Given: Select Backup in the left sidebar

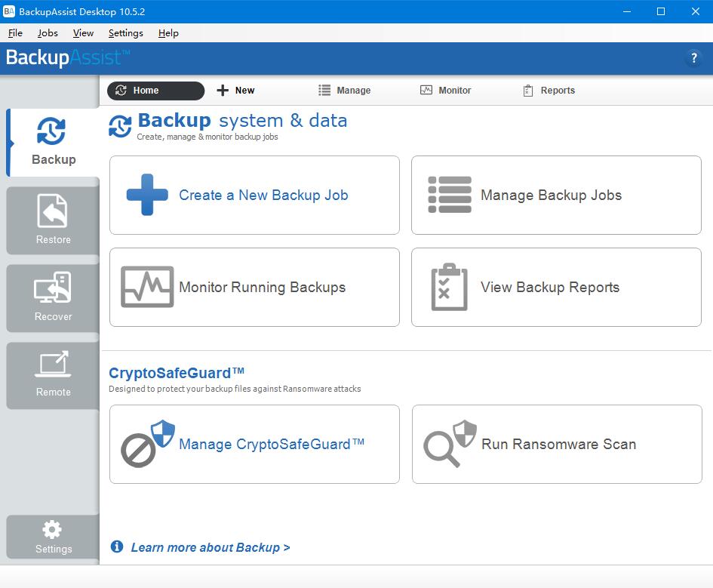Looking at the screenshot, I should pyautogui.click(x=54, y=143).
